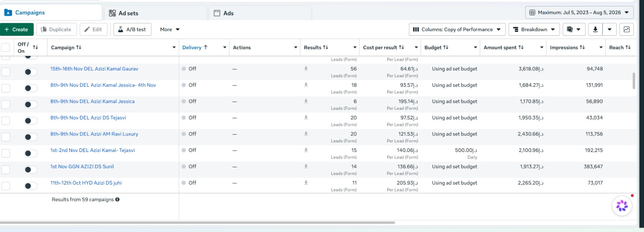
Task: Open Columns: Copy of Performance dropdown
Action: [457, 29]
